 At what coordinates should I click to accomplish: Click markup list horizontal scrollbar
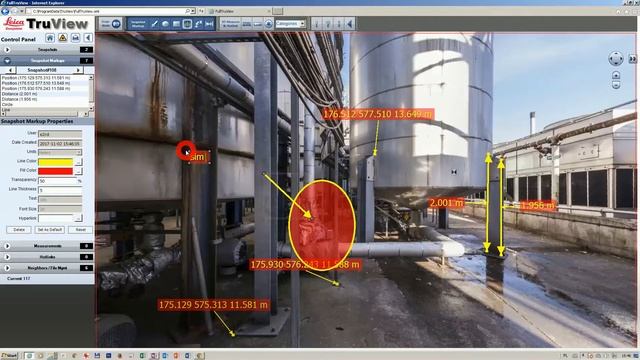coord(44,114)
